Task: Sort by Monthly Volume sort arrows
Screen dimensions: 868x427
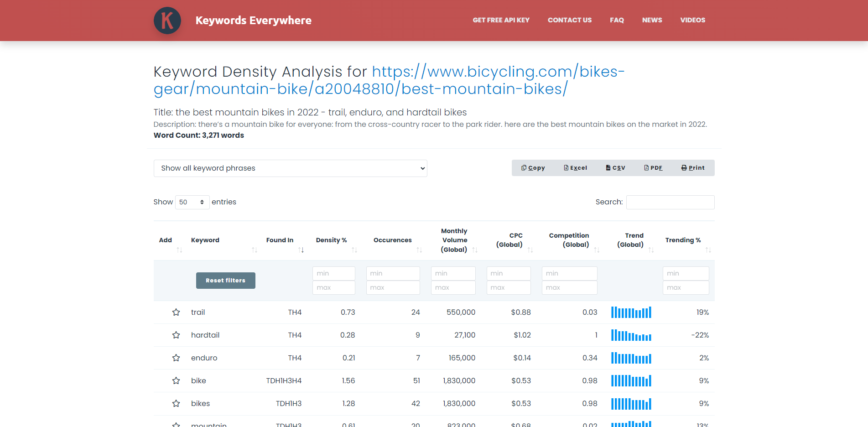Action: tap(474, 250)
